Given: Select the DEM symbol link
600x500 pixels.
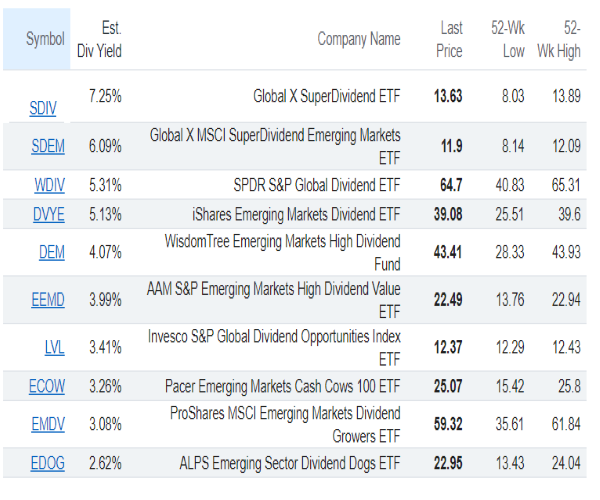Looking at the screenshot, I should click(x=52, y=252).
